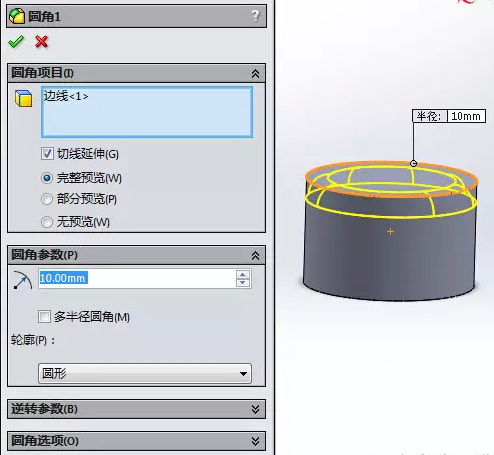Click the 圆角1 fillet feature icon
The height and width of the screenshot is (455, 494).
coord(17,16)
